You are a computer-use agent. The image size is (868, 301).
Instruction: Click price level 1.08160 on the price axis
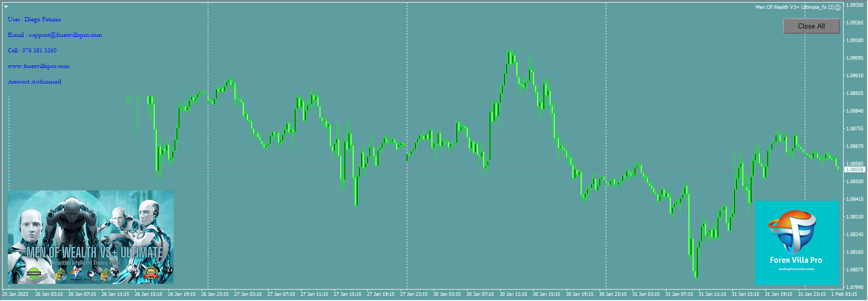click(x=855, y=252)
